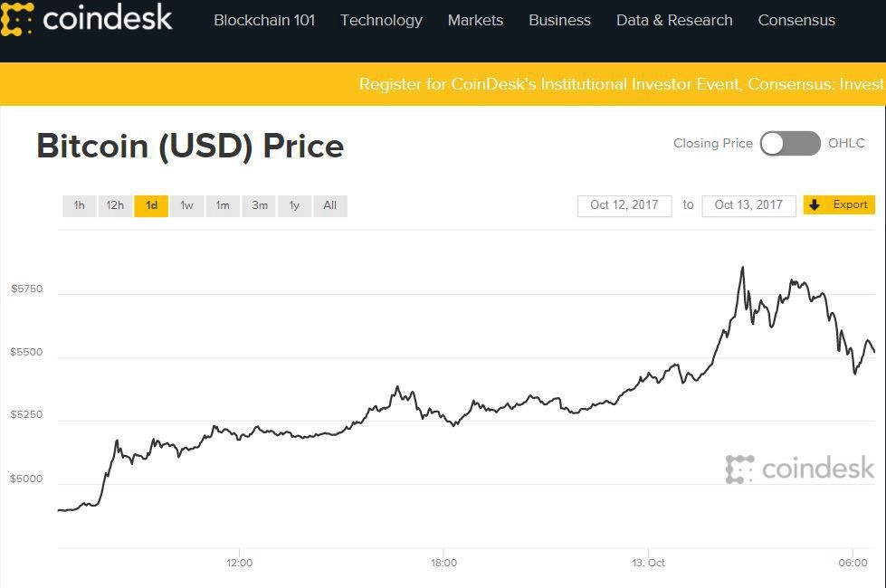The height and width of the screenshot is (588, 886).
Task: Click the Consensus event registration banner
Action: pyautogui.click(x=621, y=84)
